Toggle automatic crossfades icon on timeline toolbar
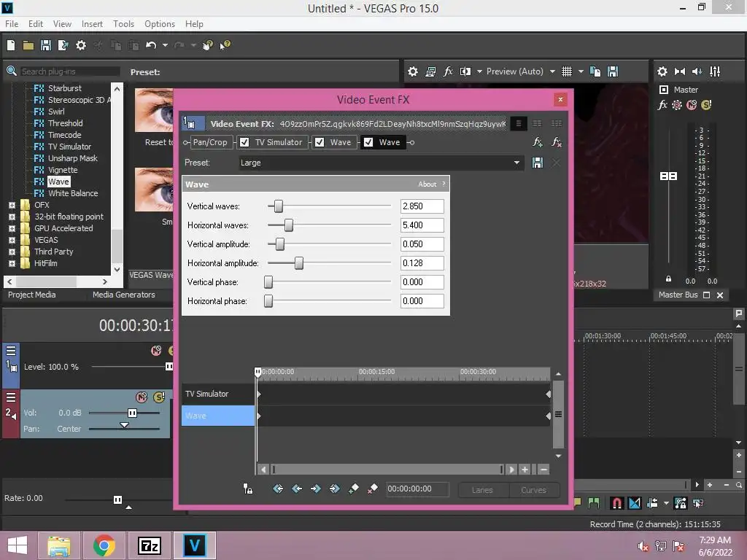This screenshot has width=747, height=560. [x=635, y=503]
